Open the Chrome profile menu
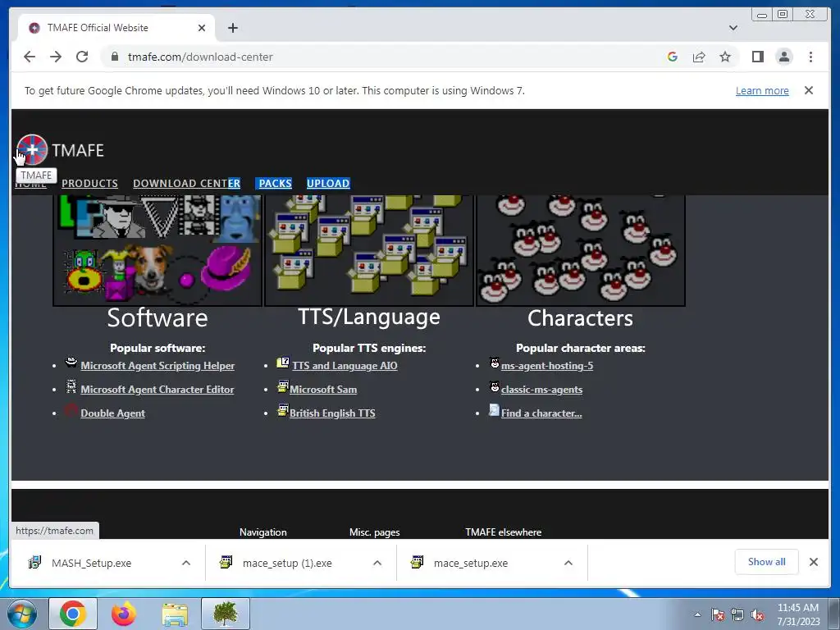 pyautogui.click(x=783, y=57)
